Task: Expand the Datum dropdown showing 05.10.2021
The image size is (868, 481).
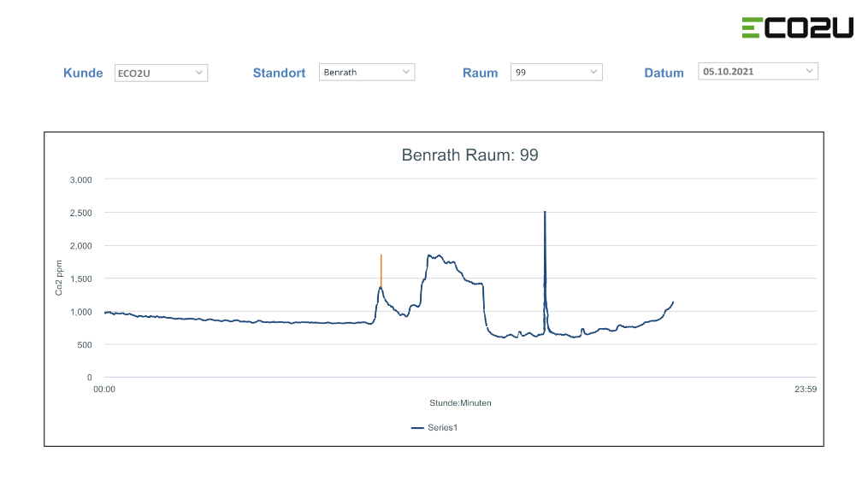Action: coord(758,72)
